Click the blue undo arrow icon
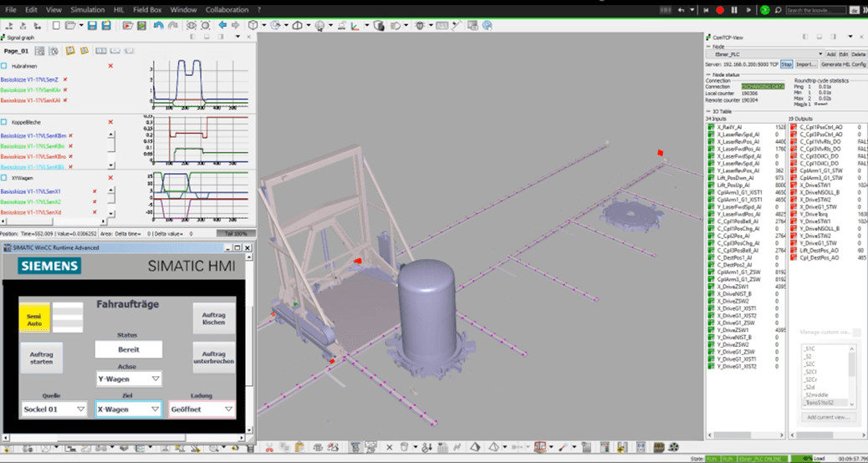 pyautogui.click(x=158, y=26)
